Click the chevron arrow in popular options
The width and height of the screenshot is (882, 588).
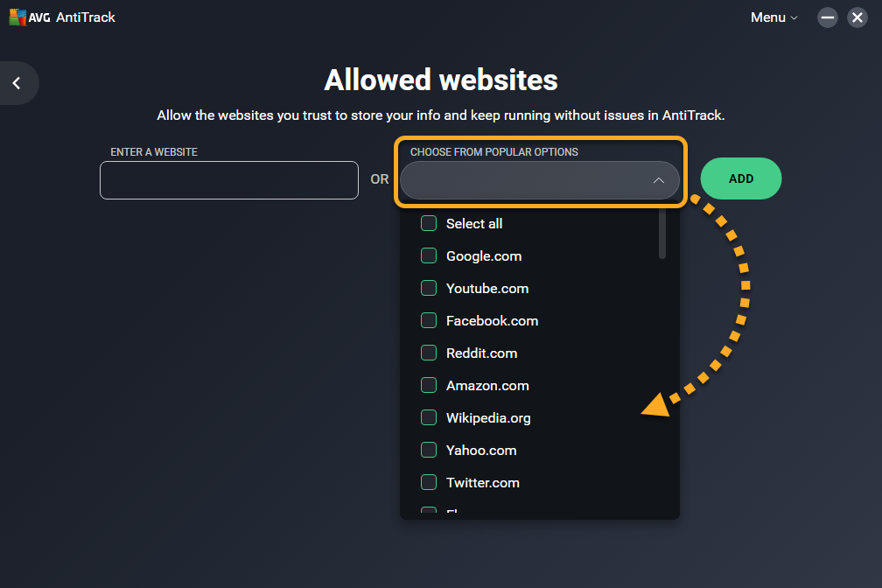[659, 180]
